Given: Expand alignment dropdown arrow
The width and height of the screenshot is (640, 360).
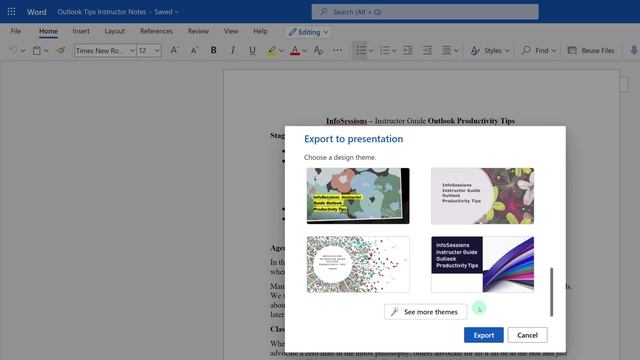Looking at the screenshot, I should click(456, 51).
